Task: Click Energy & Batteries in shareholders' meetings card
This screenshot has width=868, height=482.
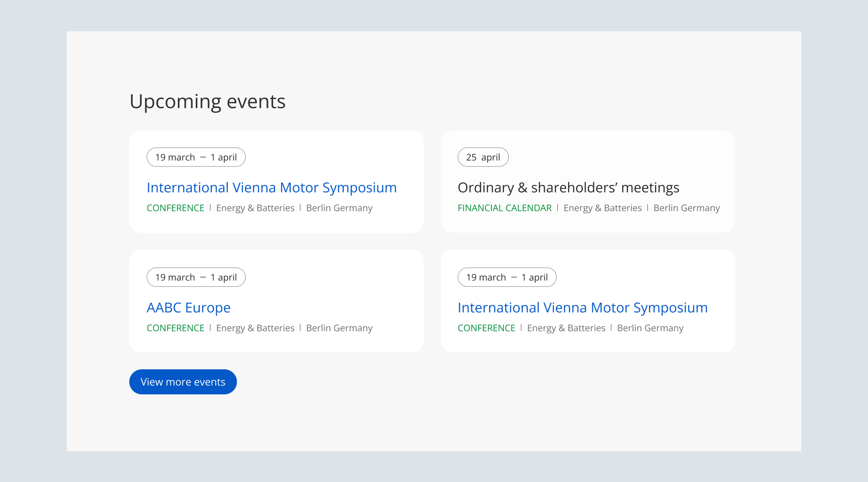Action: 603,208
